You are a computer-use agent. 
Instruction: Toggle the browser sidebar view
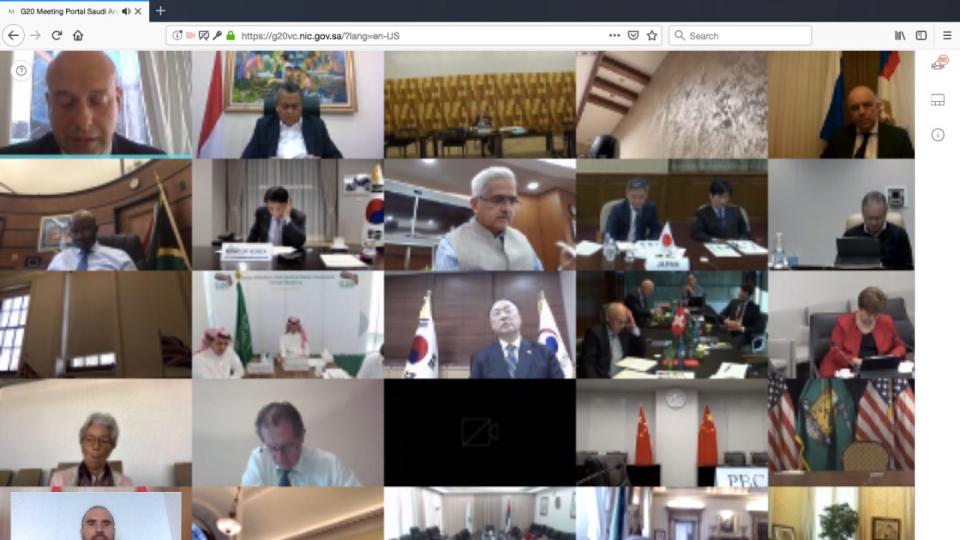[921, 36]
